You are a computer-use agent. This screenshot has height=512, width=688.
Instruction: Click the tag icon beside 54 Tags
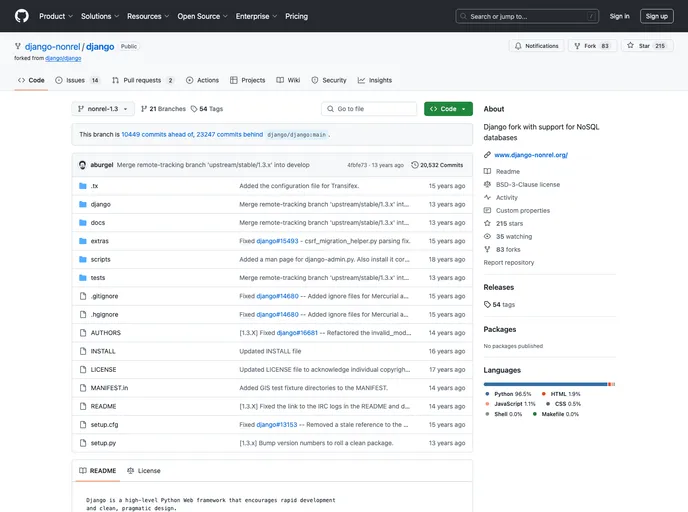194,109
